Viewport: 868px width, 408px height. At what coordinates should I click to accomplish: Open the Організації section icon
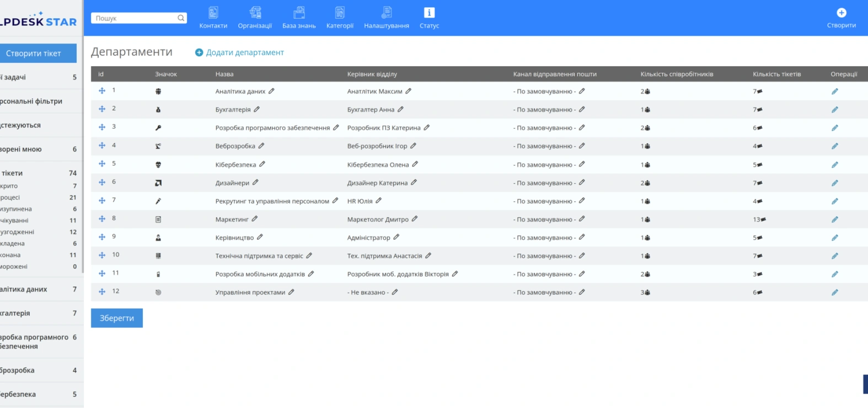click(x=255, y=12)
